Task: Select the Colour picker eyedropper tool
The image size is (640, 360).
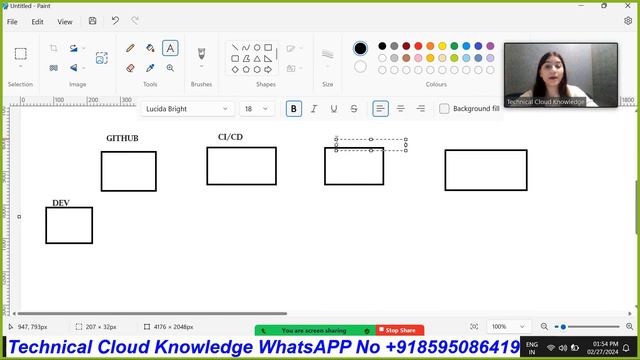Action: coord(150,68)
